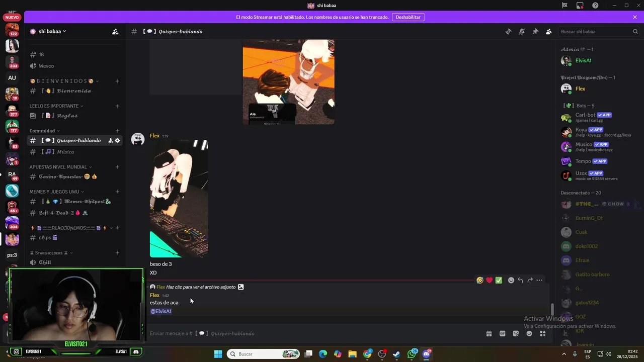The height and width of the screenshot is (362, 644).
Task: Select Musico bot in member list
Action: pyautogui.click(x=599, y=147)
